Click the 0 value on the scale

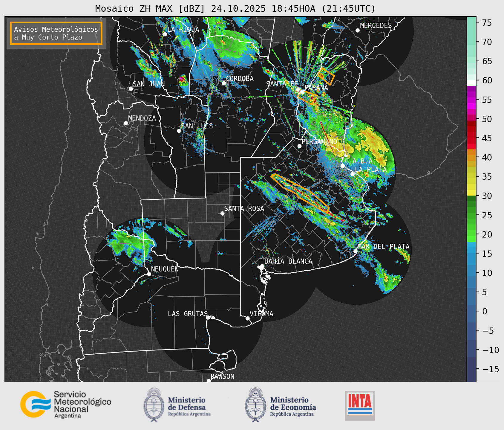tap(485, 311)
